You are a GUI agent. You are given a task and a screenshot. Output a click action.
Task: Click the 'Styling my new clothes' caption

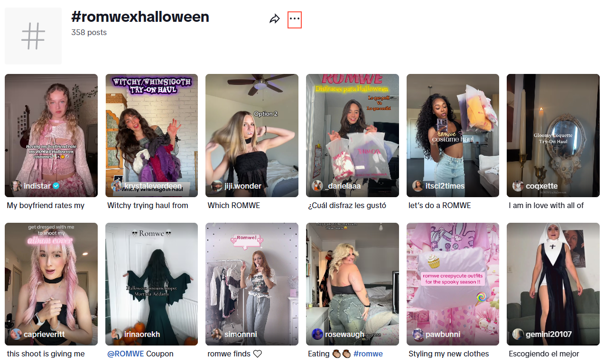tap(448, 354)
